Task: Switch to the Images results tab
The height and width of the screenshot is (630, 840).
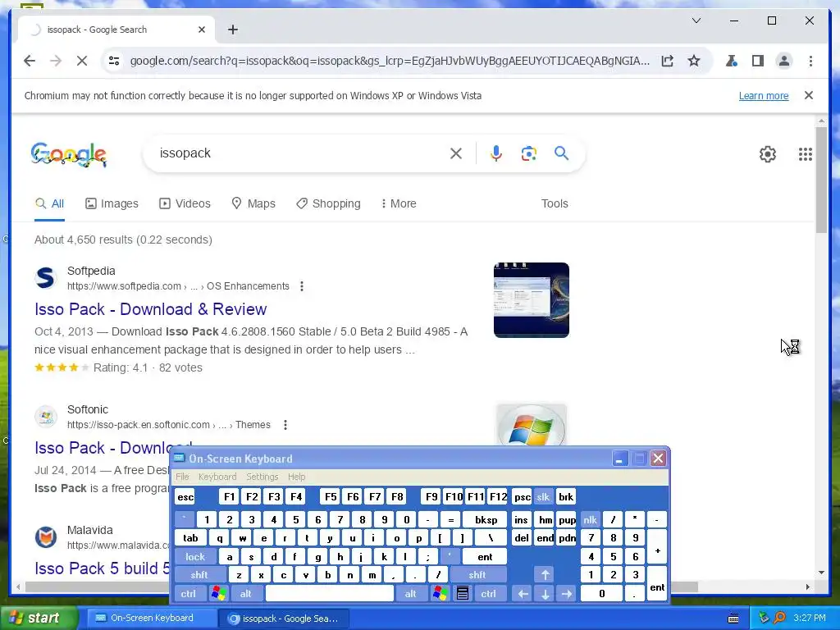Action: coord(112,203)
